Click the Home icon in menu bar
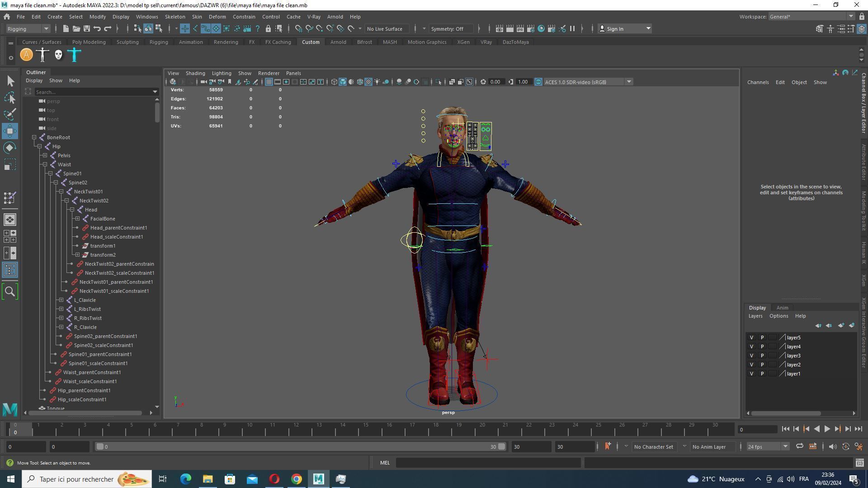This screenshot has height=488, width=868. point(7,17)
